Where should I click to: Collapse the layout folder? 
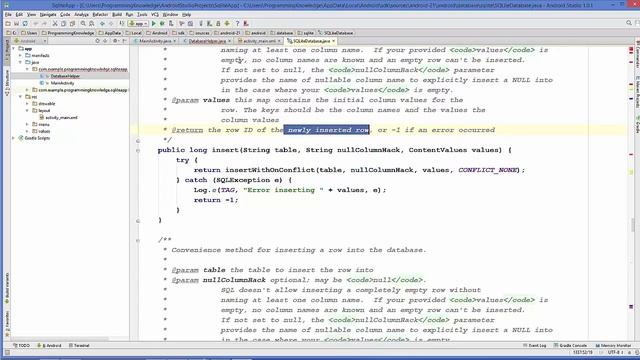tap(27, 111)
